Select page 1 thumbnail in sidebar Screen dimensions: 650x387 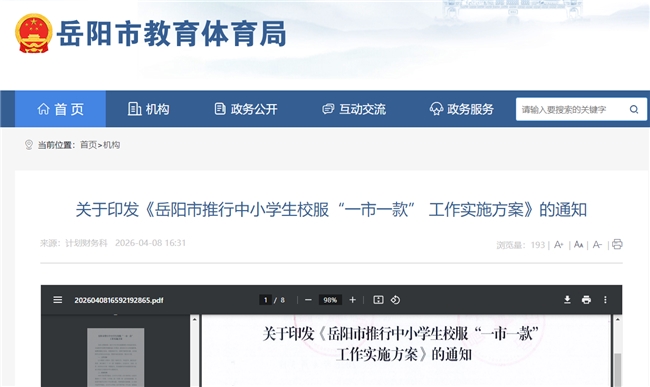(116, 357)
